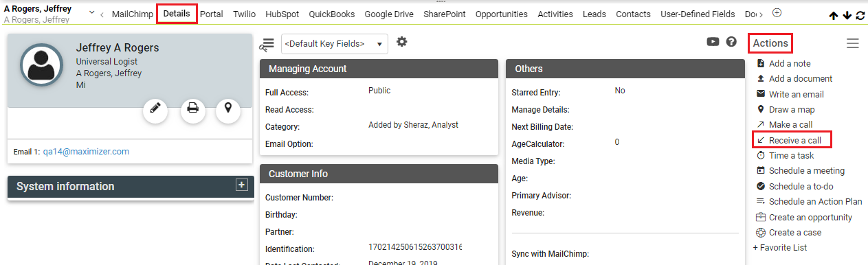The height and width of the screenshot is (265, 868).
Task: Click + Favorite List link
Action: [780, 248]
